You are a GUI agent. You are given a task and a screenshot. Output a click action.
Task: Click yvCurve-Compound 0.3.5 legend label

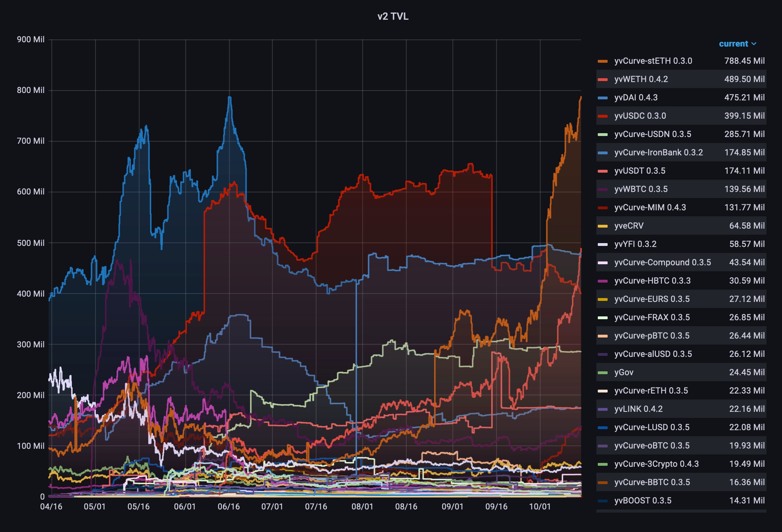click(663, 262)
